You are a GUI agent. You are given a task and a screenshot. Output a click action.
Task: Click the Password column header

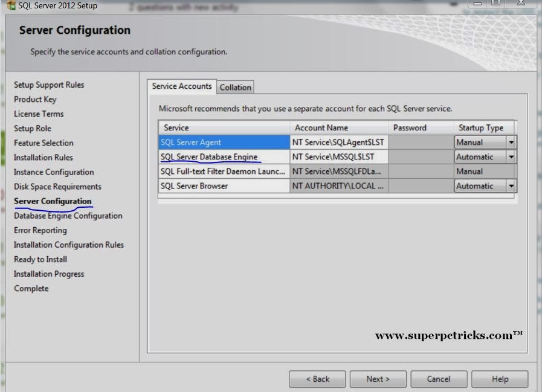[421, 127]
